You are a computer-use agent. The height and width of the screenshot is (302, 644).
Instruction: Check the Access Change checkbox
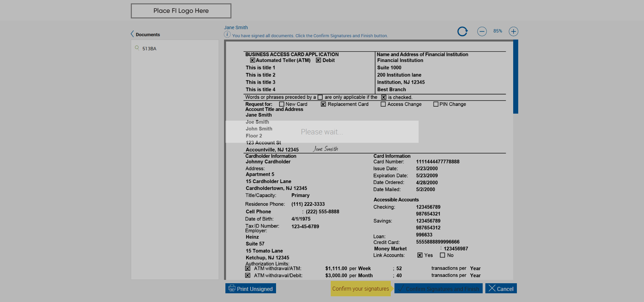(383, 104)
